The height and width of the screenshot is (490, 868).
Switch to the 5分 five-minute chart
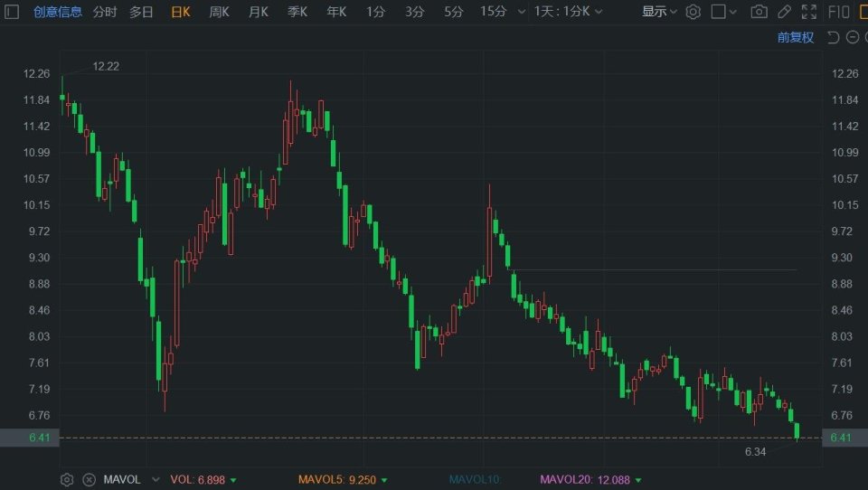click(x=453, y=12)
